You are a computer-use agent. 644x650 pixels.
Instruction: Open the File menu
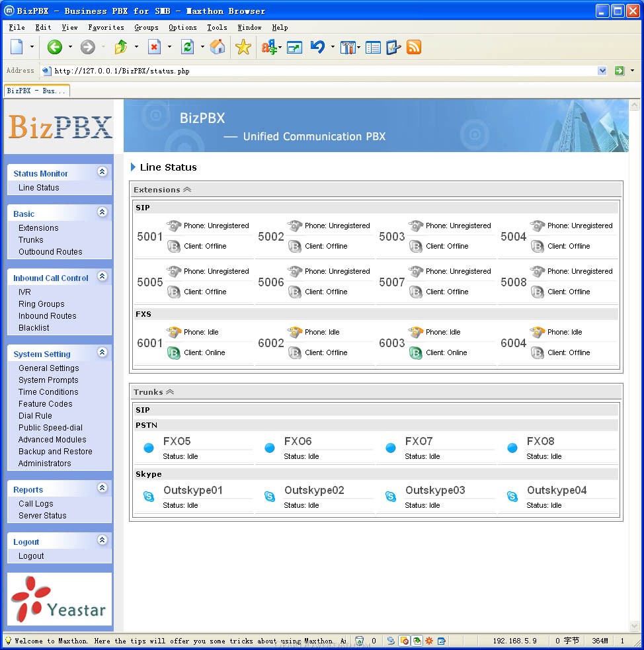coord(17,27)
